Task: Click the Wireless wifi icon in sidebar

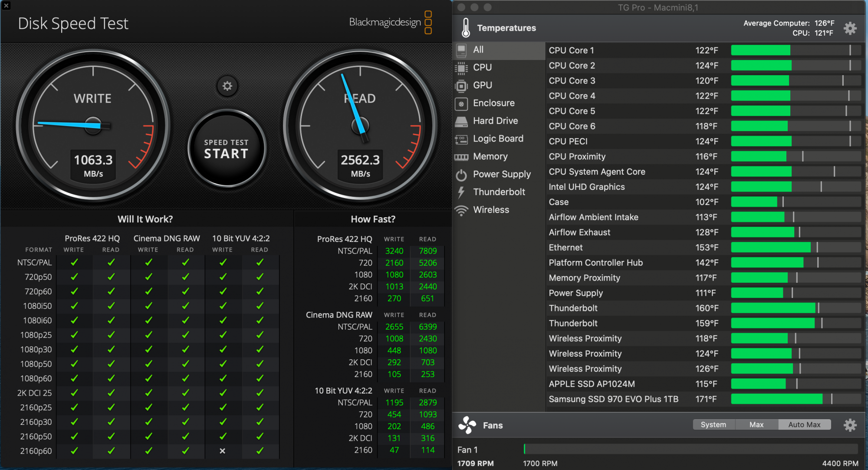Action: 461,210
